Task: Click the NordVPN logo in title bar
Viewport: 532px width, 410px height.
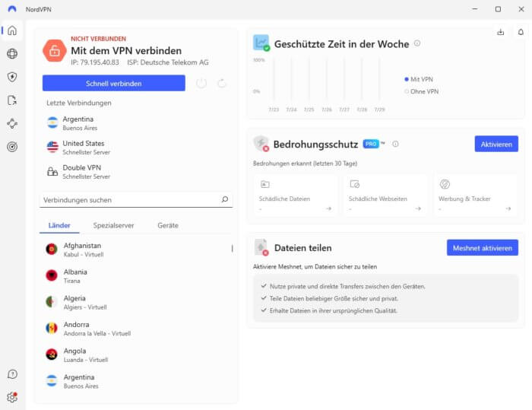Action: coord(12,9)
